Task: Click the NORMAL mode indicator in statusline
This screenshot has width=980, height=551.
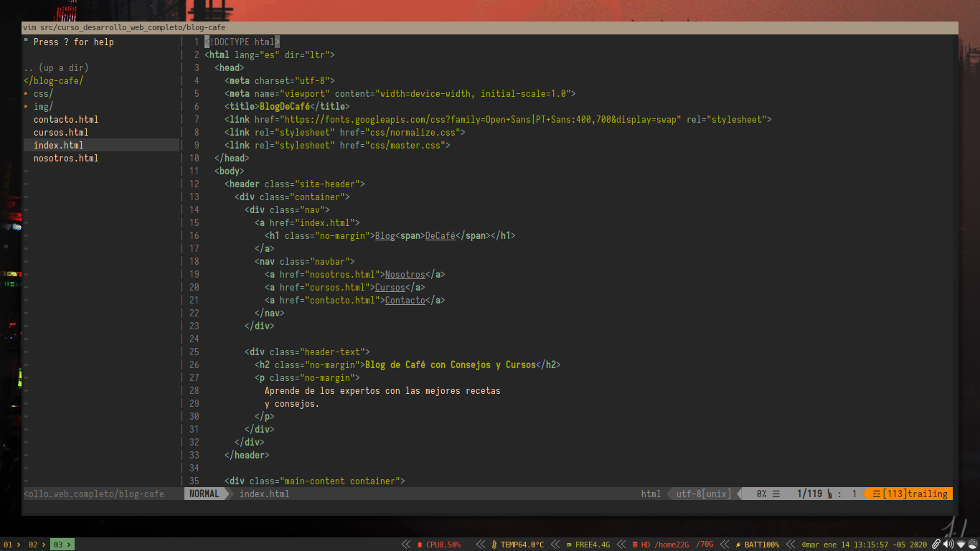Action: [204, 494]
